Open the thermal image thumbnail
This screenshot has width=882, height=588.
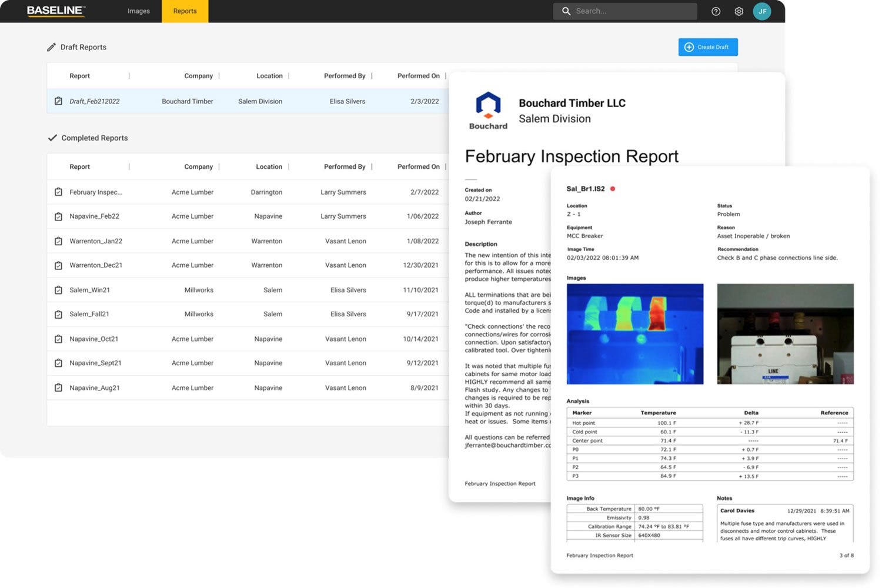(634, 333)
